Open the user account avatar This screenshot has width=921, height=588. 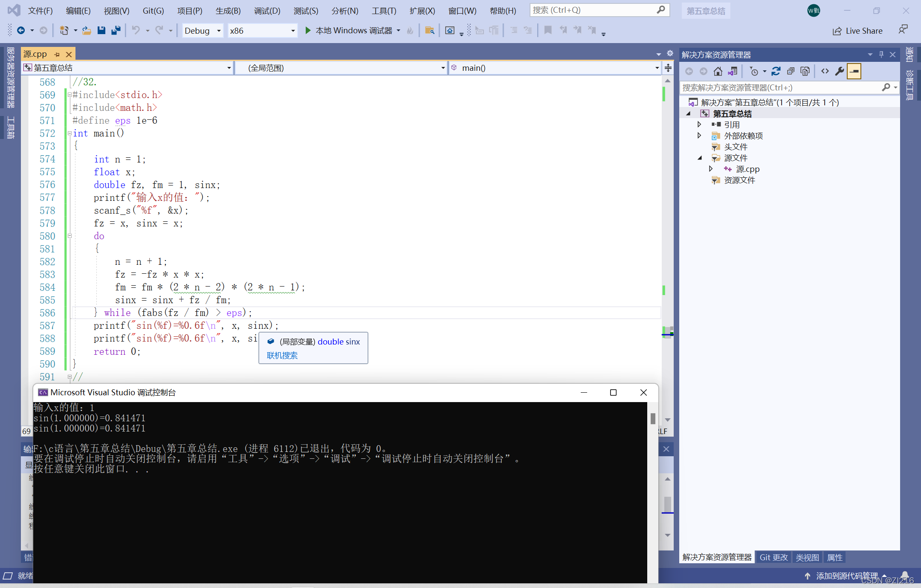[814, 11]
